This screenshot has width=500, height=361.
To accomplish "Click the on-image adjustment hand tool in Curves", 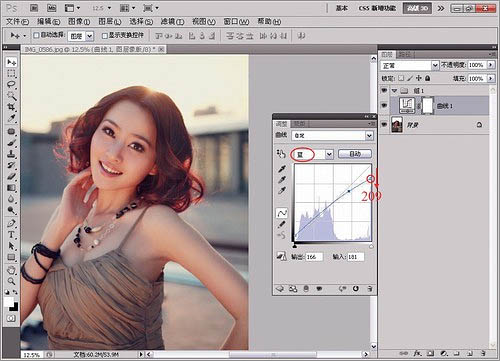I will (x=281, y=154).
